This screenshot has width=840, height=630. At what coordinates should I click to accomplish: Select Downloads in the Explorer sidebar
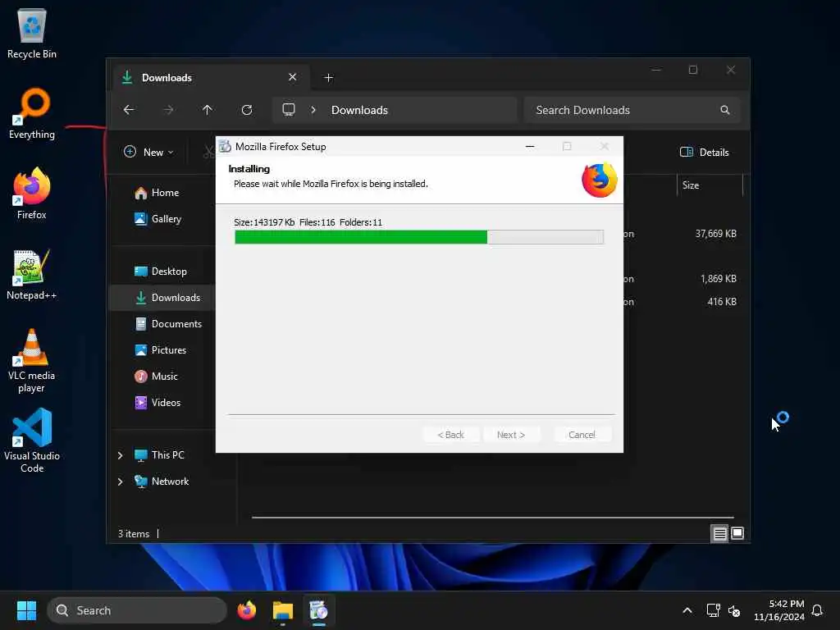pyautogui.click(x=163, y=297)
